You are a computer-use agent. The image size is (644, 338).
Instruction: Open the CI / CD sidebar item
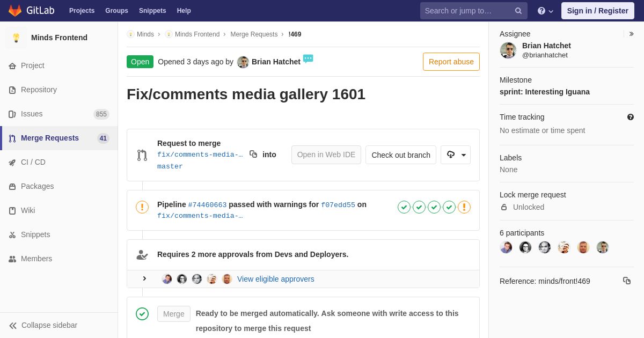tap(33, 162)
